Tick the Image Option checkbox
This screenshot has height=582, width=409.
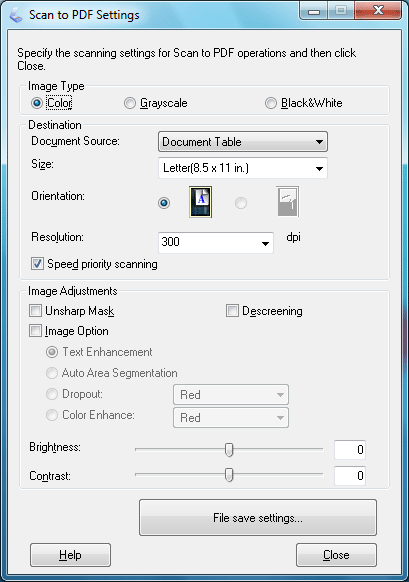point(35,331)
